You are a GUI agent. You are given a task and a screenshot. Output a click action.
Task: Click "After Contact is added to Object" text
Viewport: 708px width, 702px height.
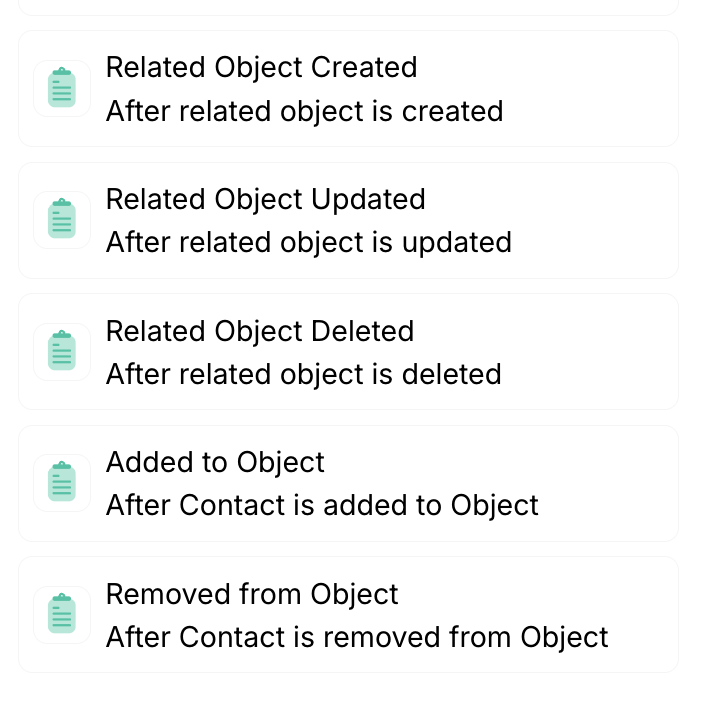click(322, 505)
